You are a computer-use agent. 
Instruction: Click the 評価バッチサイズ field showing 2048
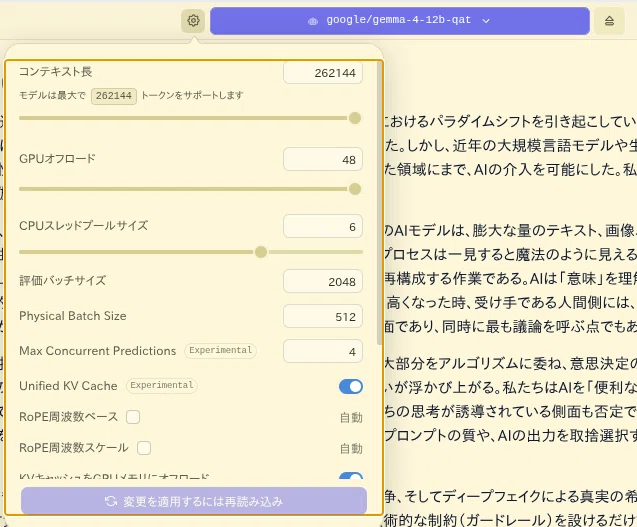point(323,281)
